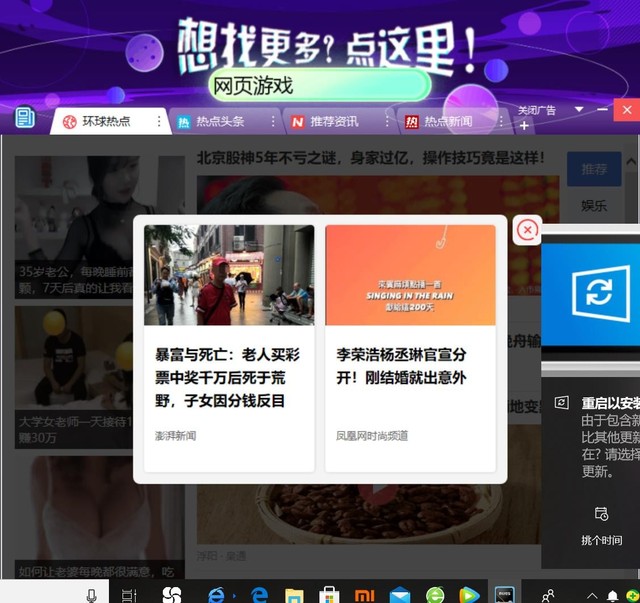Switch to the 热点新闻 tab
The width and height of the screenshot is (640, 603).
point(446,121)
